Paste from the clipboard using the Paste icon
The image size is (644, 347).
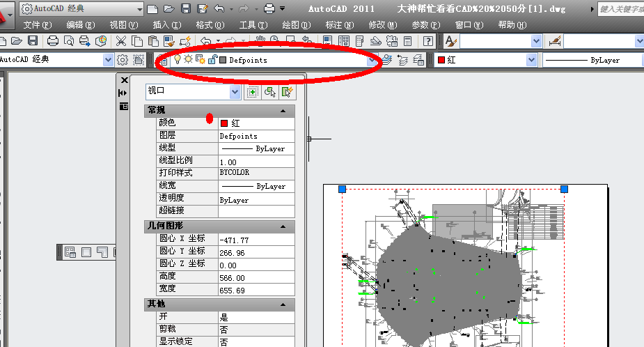[x=153, y=40]
